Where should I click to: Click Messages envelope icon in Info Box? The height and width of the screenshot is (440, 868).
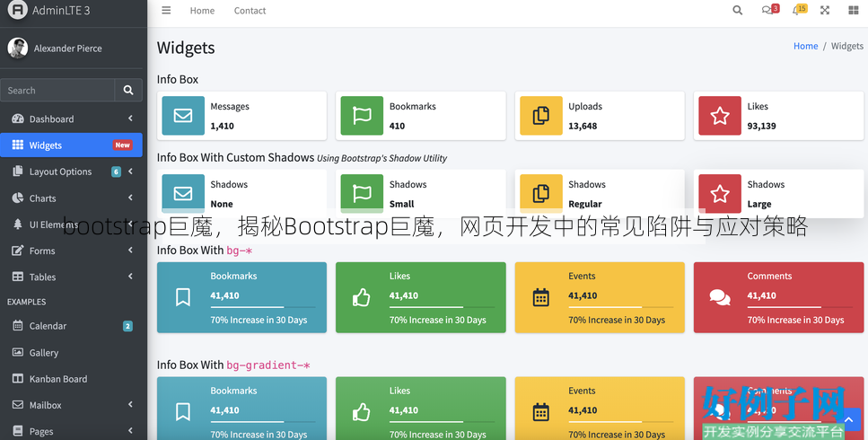(x=183, y=116)
